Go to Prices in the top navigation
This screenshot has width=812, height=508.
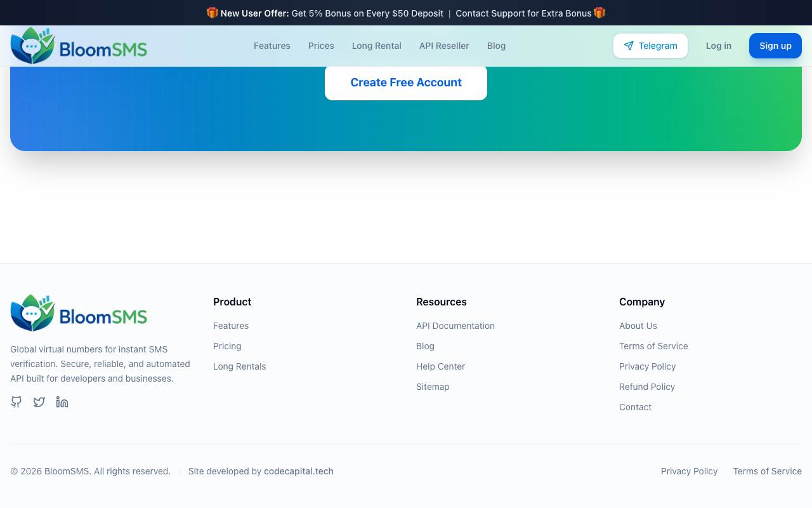point(321,46)
